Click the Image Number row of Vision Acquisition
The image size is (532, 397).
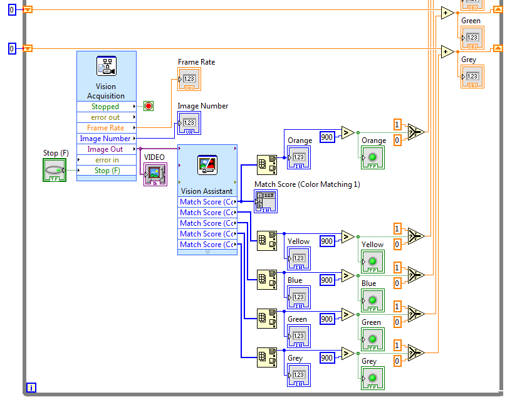pyautogui.click(x=107, y=139)
